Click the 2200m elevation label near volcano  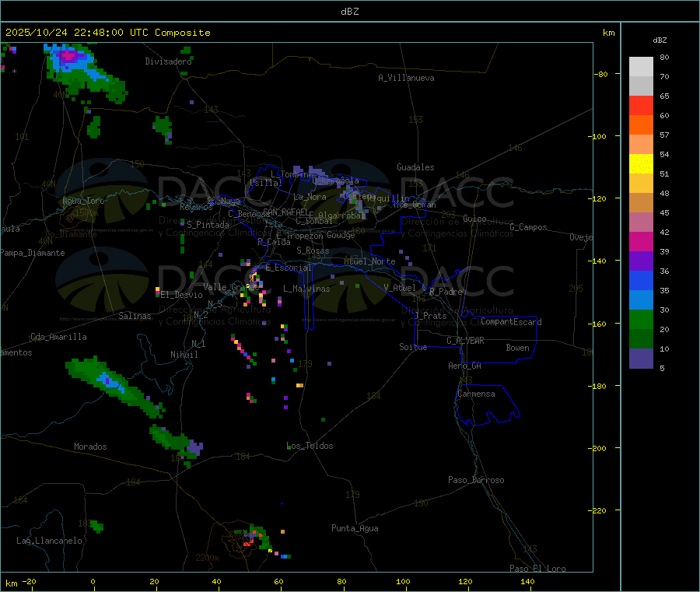(x=207, y=558)
